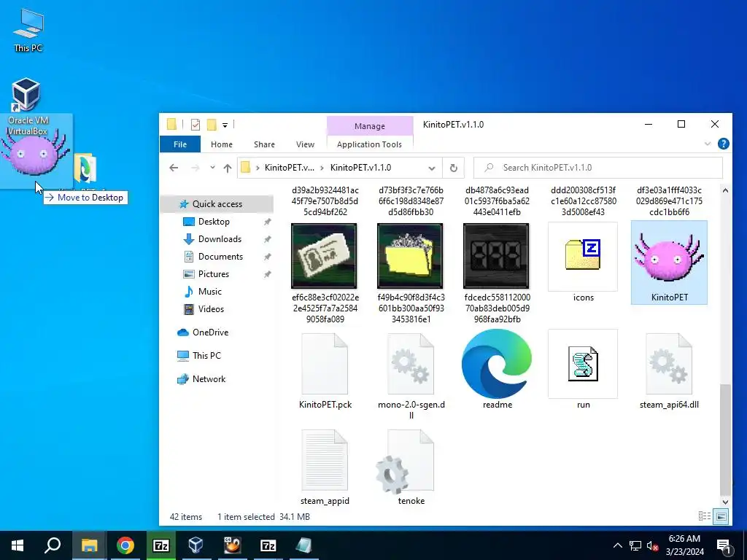Switch to details view layout
This screenshot has height=560, width=747.
(x=704, y=516)
